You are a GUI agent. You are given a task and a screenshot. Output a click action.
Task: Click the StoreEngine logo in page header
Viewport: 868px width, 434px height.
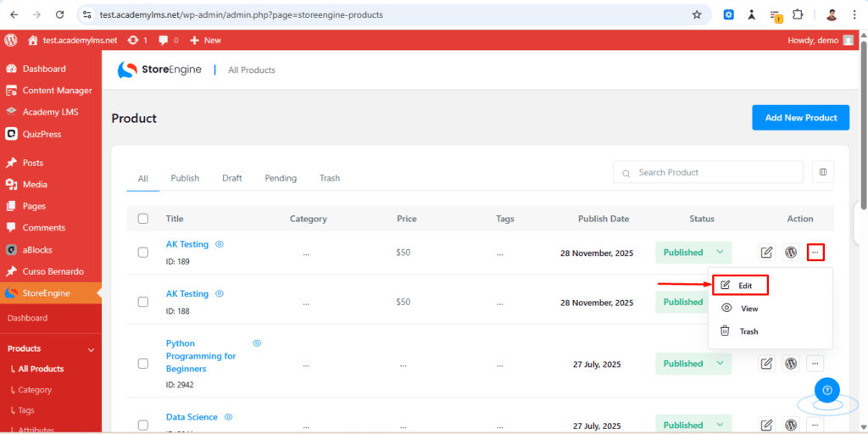pos(159,70)
